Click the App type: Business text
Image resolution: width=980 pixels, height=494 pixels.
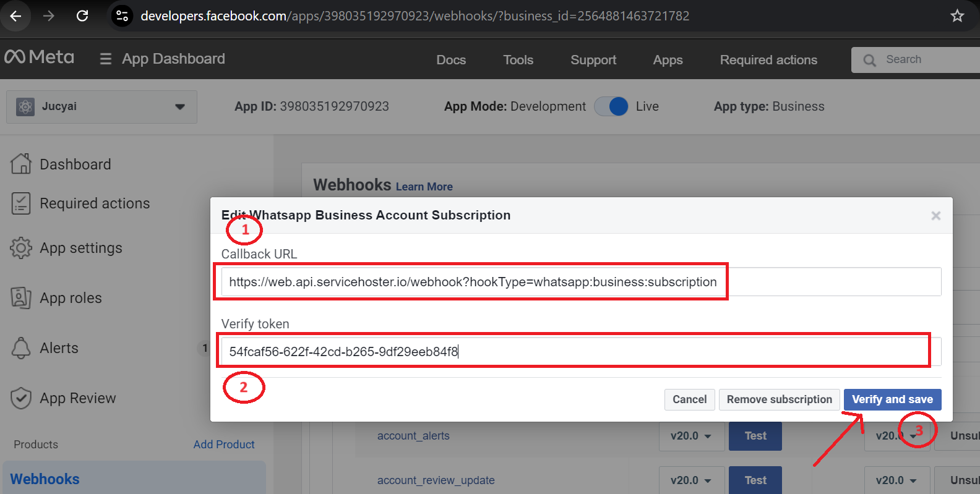tap(769, 106)
